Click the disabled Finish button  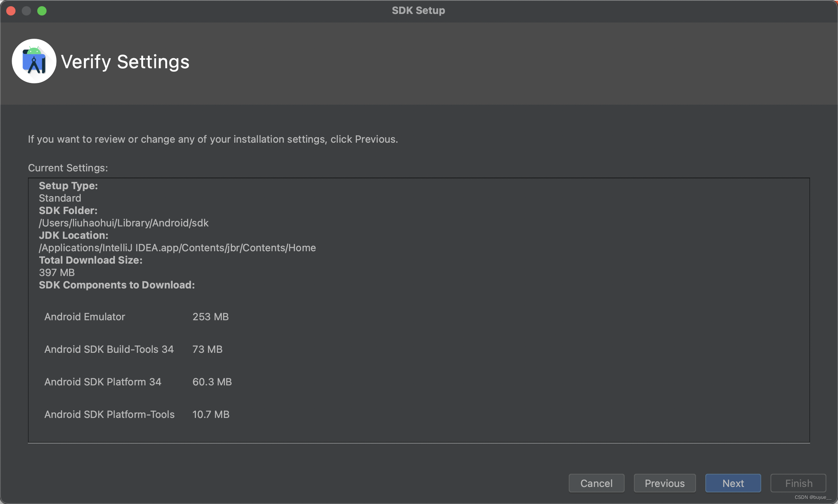pyautogui.click(x=798, y=483)
